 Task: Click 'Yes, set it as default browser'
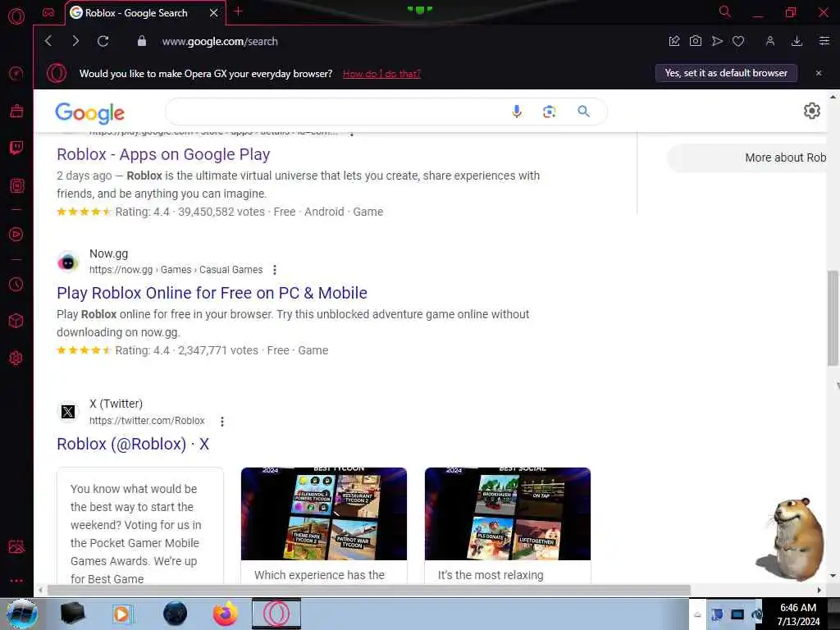726,73
